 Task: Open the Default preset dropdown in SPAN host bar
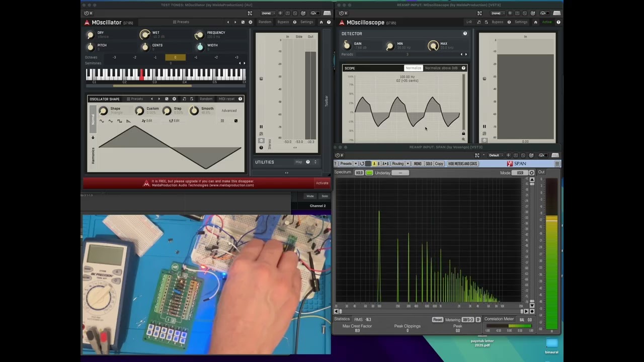click(495, 155)
